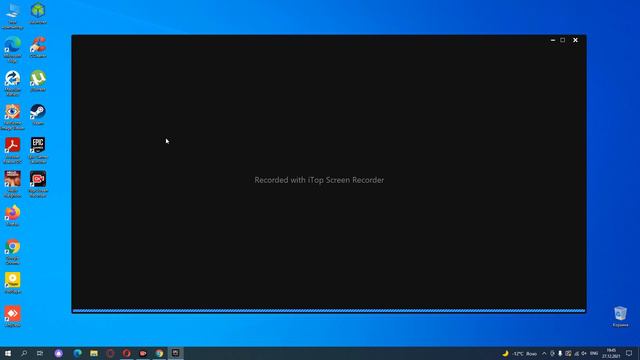Open the notification center
Viewport: 640px width, 360px height.
(x=629, y=353)
